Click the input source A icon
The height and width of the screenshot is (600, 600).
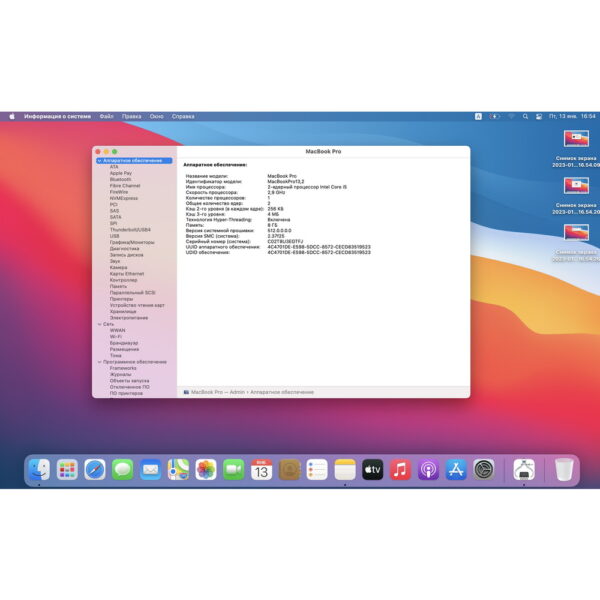point(478,116)
